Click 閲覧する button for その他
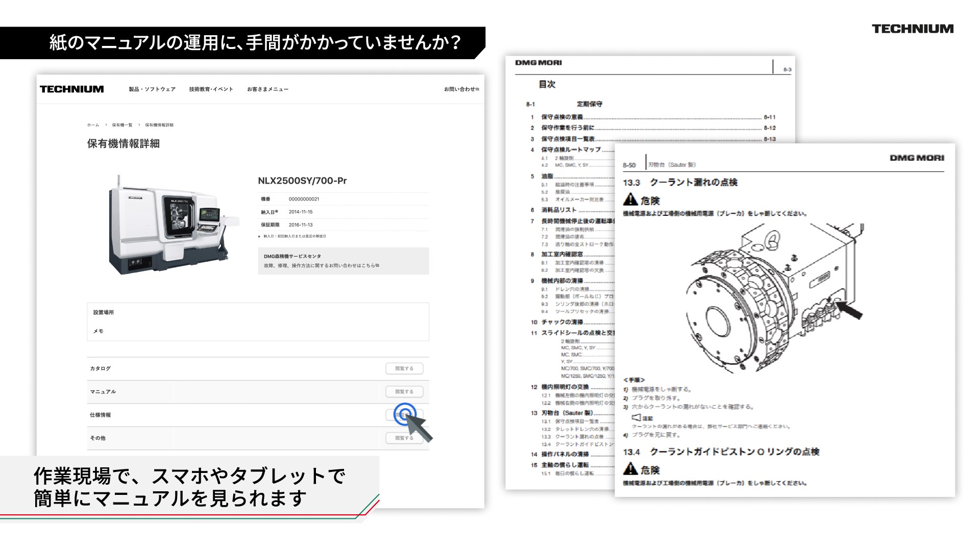The height and width of the screenshot is (551, 980). click(x=404, y=438)
